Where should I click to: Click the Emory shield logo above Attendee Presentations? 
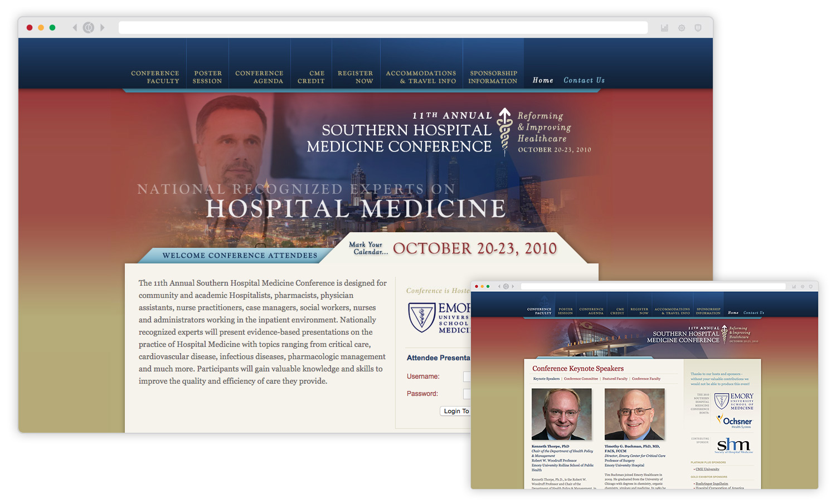pos(422,317)
